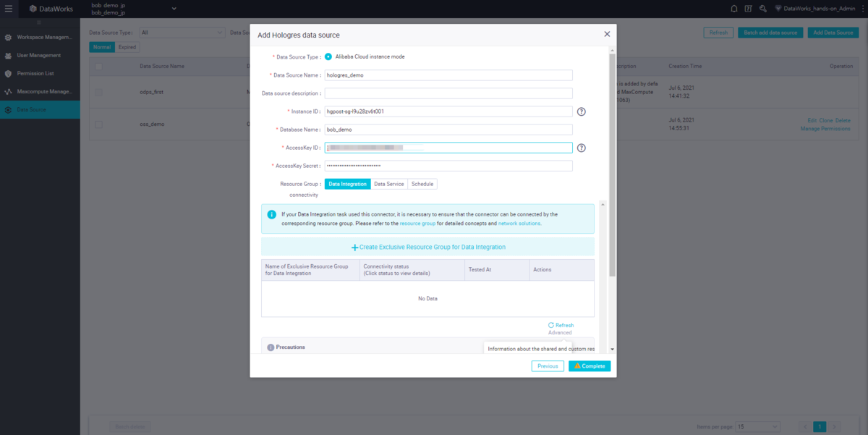This screenshot has width=868, height=435.
Task: Click the User Management people icon
Action: pos(8,55)
